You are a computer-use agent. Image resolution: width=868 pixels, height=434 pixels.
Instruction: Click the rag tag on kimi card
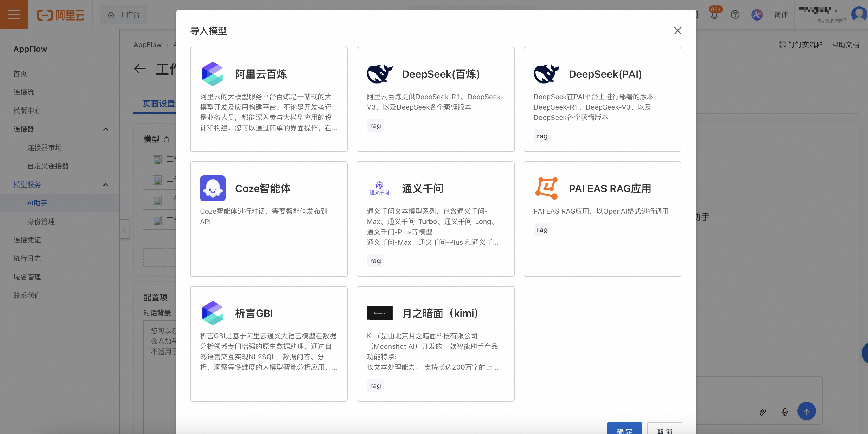point(375,386)
